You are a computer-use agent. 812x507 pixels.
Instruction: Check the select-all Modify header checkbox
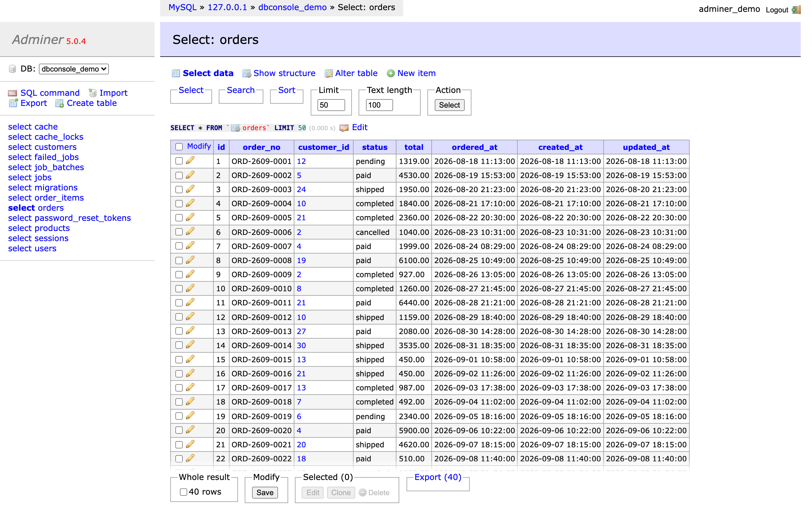(x=179, y=146)
